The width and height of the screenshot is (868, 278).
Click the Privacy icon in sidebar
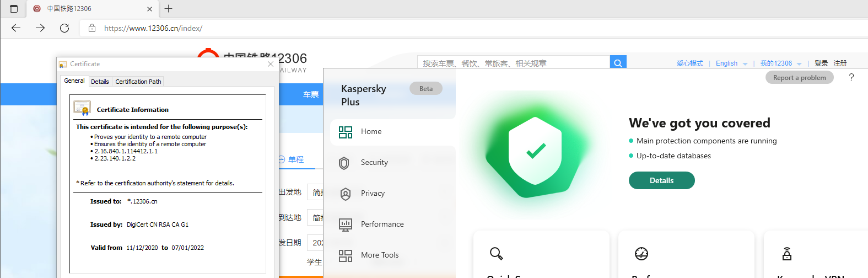click(346, 194)
